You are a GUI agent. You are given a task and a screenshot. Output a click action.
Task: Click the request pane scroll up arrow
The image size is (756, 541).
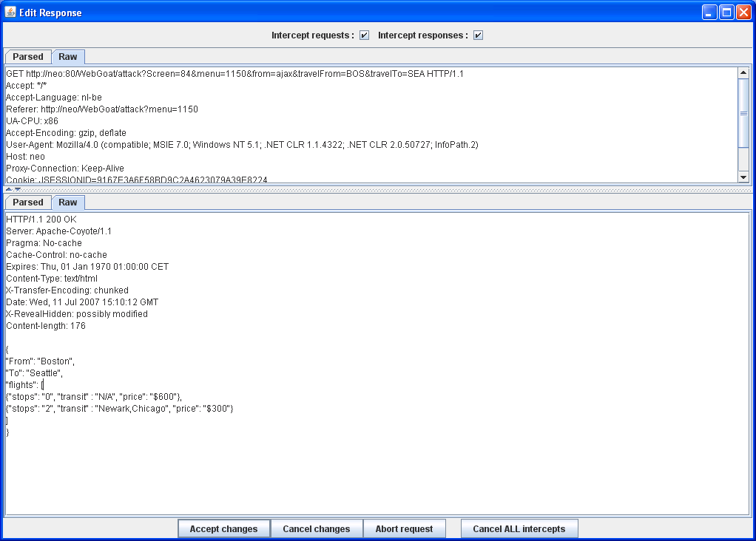point(743,73)
